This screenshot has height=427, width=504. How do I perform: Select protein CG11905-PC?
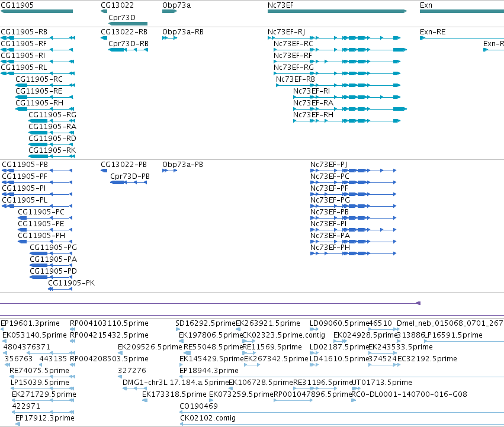click(45, 218)
